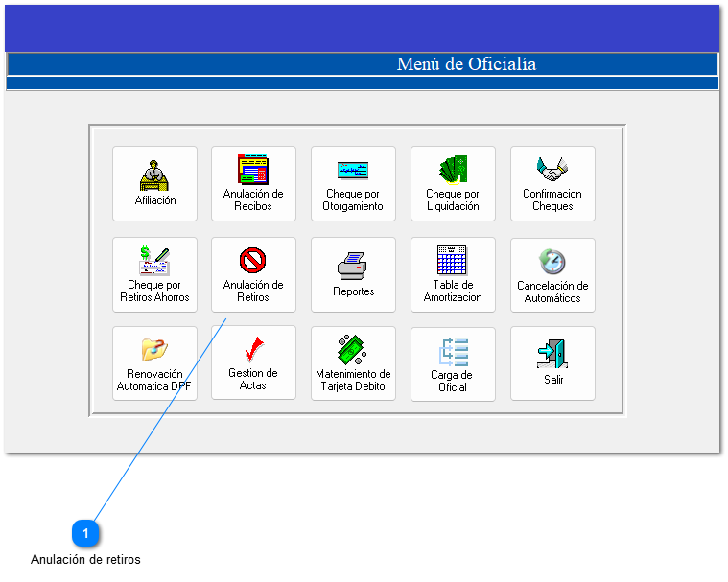This screenshot has width=728, height=582.
Task: Open Cheque por Liquidación
Action: pos(453,183)
